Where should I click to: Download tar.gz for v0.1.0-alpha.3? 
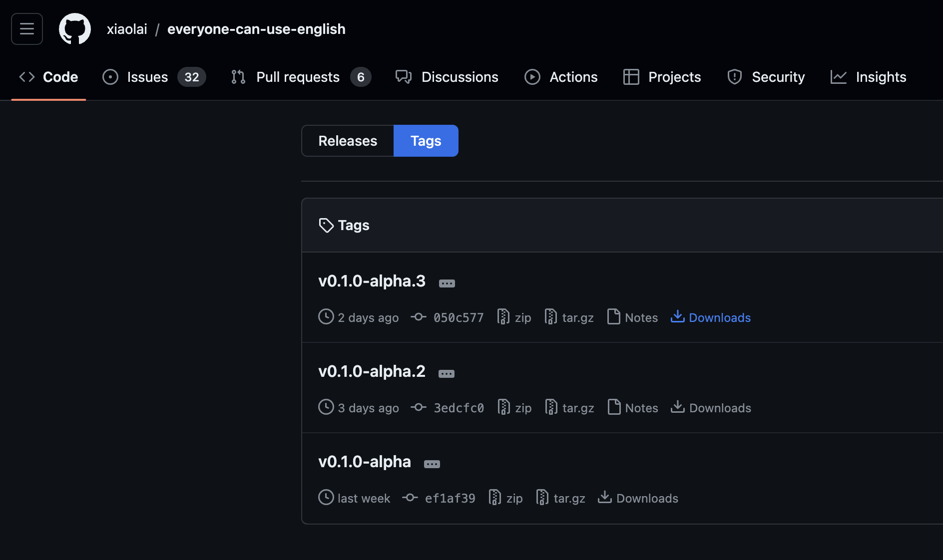click(x=569, y=317)
